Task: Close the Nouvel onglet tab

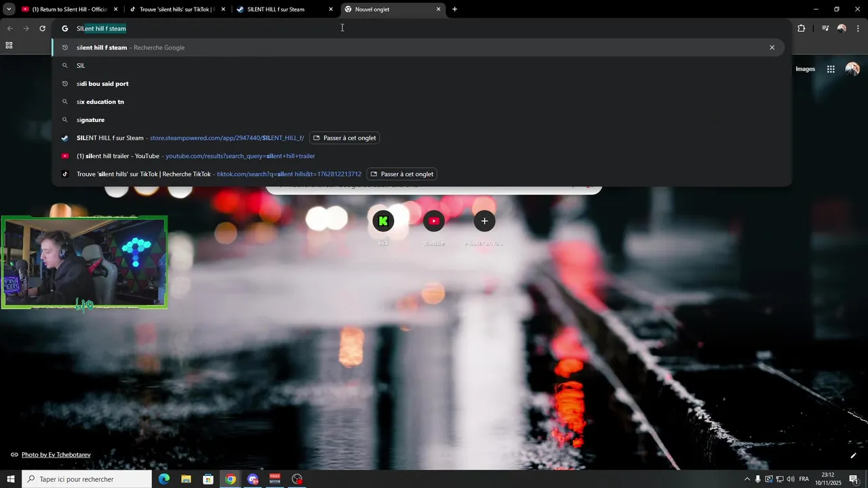Action: pos(438,9)
